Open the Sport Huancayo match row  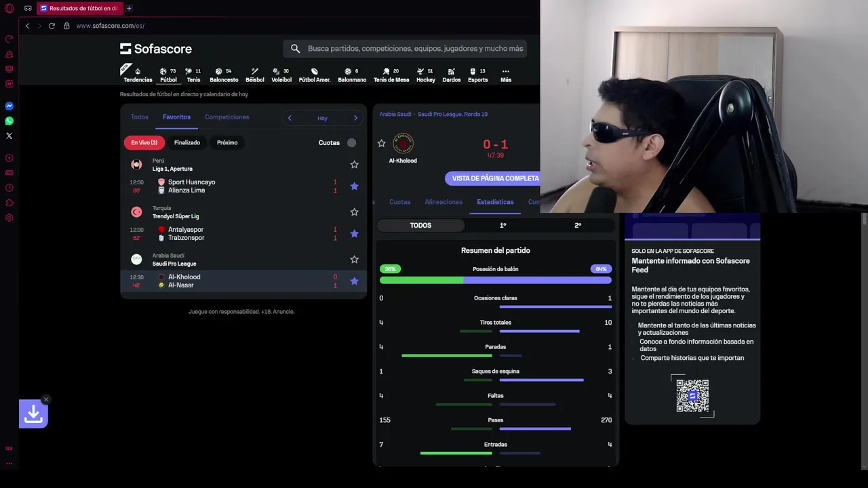pyautogui.click(x=243, y=186)
